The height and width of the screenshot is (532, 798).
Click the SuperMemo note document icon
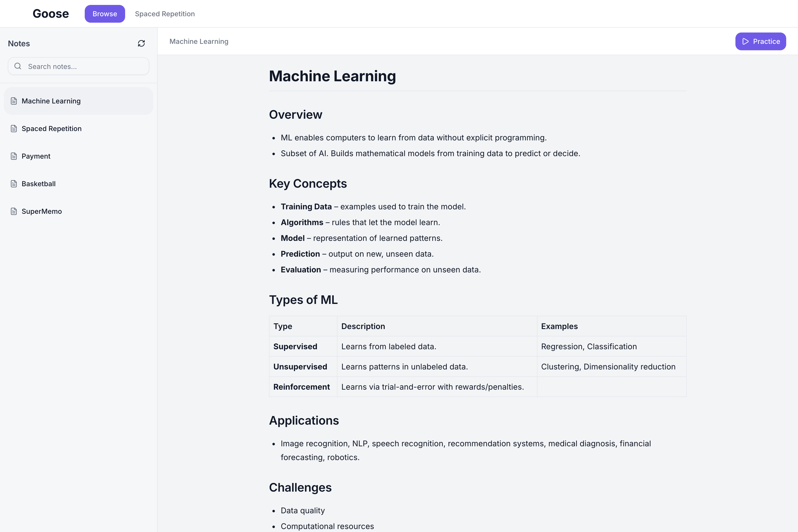point(14,211)
